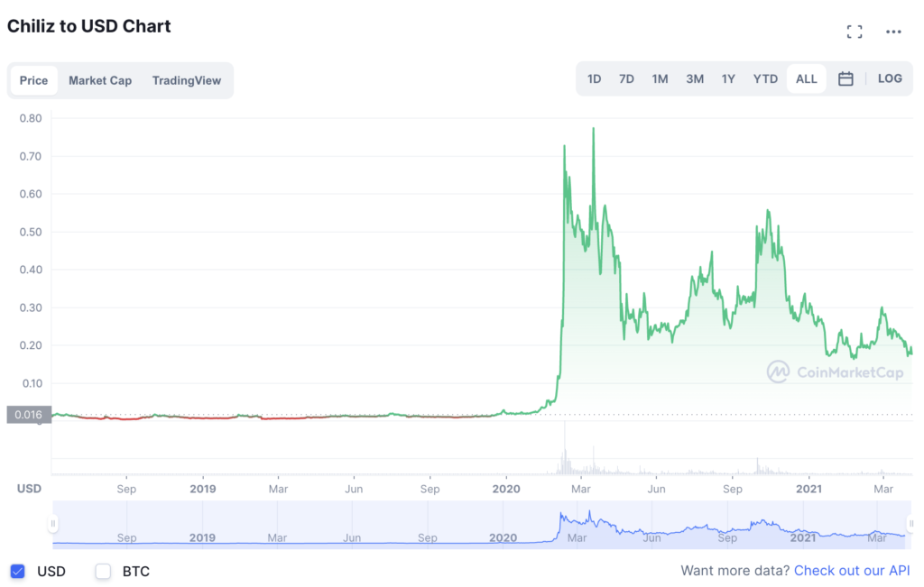The image size is (924, 587).
Task: Open the fullscreen chart view icon
Action: coord(854,32)
